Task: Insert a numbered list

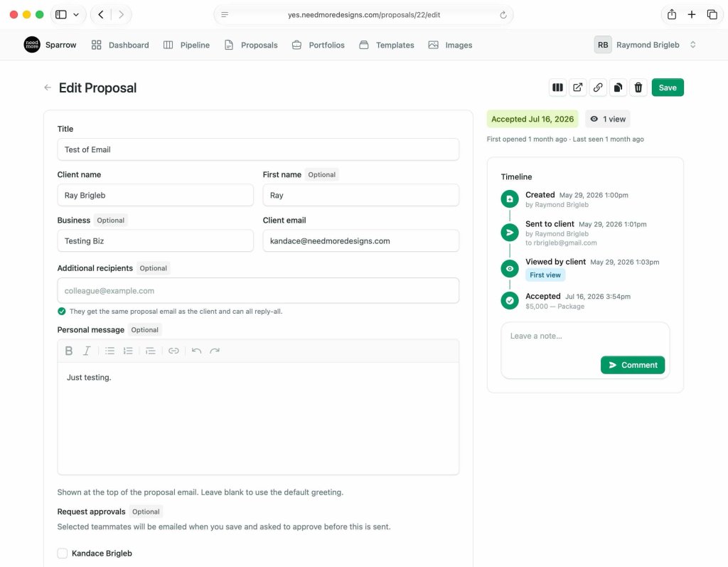Action: pos(128,351)
